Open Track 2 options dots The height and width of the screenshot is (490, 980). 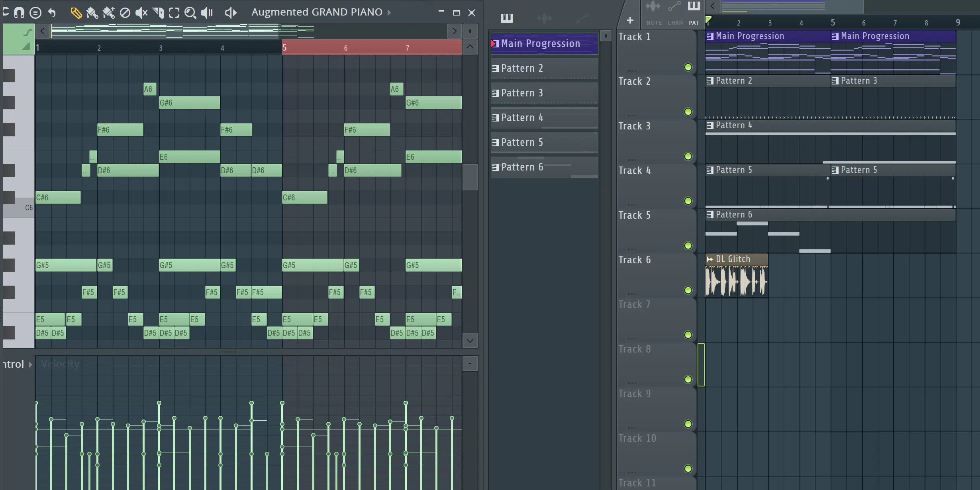pos(632,115)
